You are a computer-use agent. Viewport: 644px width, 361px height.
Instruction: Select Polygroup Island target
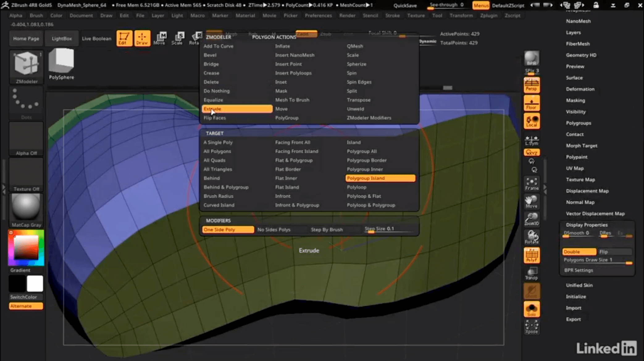pyautogui.click(x=380, y=178)
